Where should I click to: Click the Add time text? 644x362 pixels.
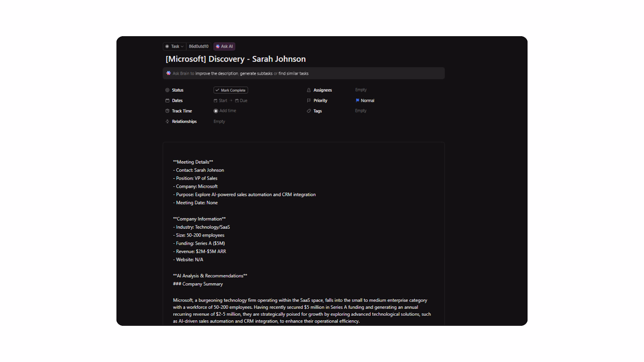pos(228,111)
